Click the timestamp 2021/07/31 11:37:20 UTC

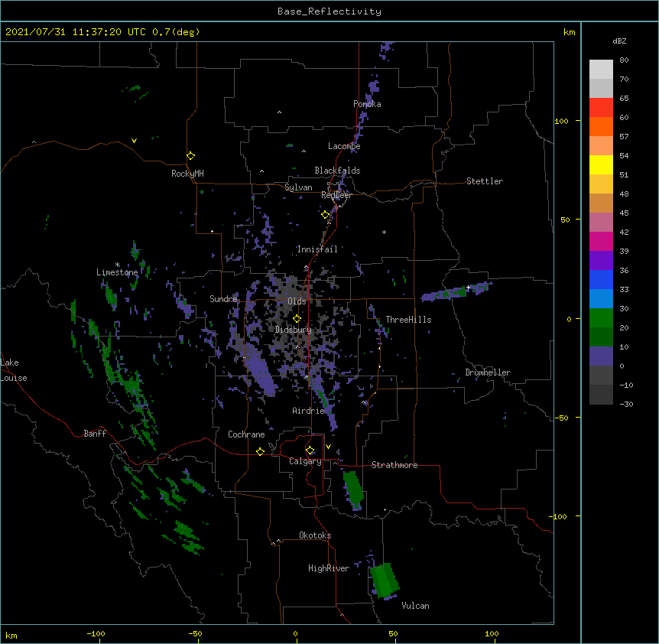tap(76, 32)
